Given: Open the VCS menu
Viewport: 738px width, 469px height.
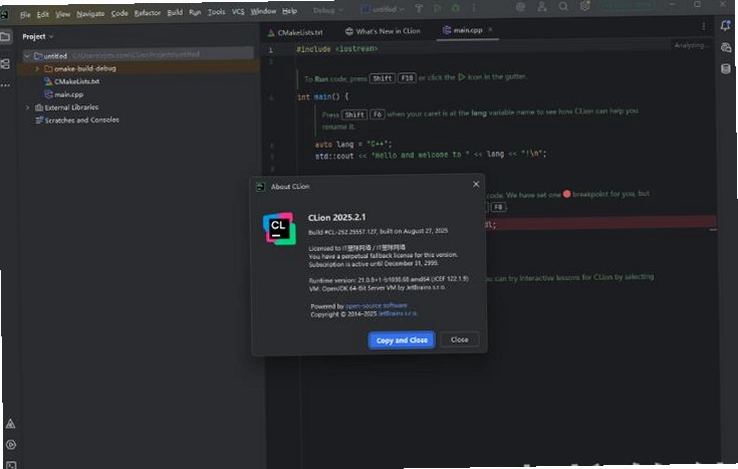Looking at the screenshot, I should pos(238,11).
